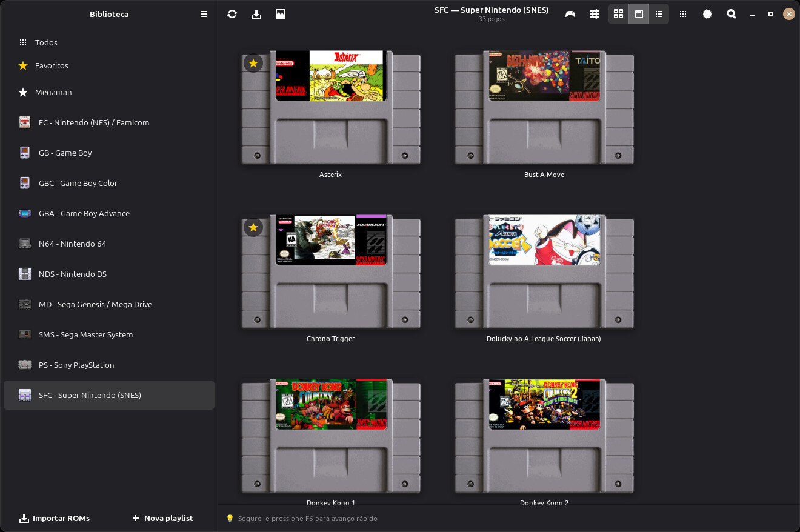
Task: Click the download icon in the header
Action: (x=256, y=14)
